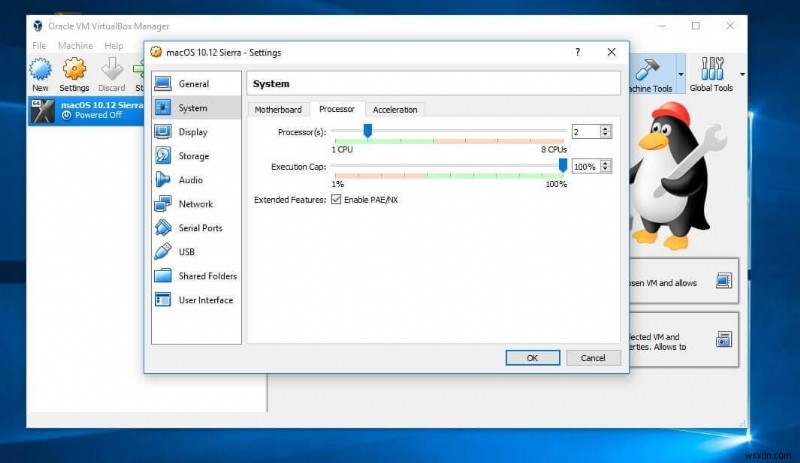Open Settings gear toolbar icon
Image resolution: width=800 pixels, height=463 pixels.
click(x=74, y=69)
